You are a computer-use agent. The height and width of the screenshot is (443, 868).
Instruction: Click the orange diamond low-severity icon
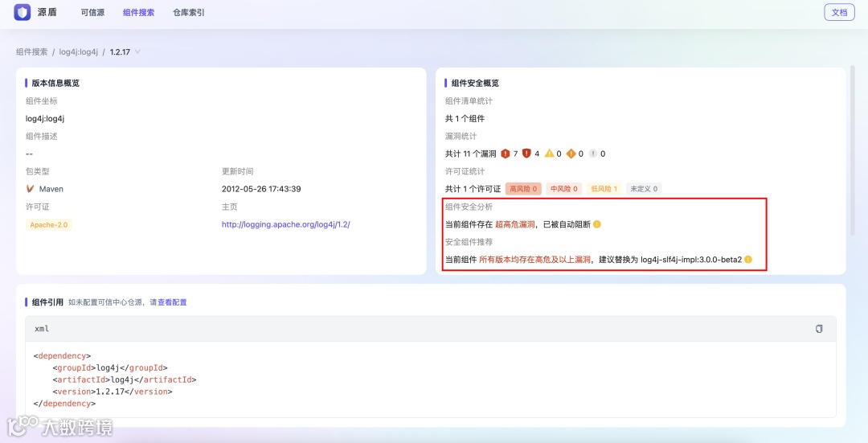(571, 154)
